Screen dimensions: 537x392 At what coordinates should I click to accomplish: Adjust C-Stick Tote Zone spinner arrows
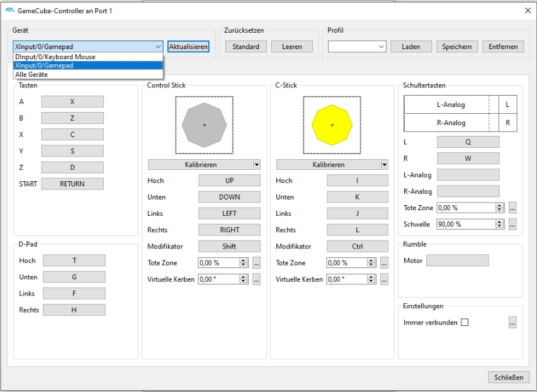click(x=371, y=263)
